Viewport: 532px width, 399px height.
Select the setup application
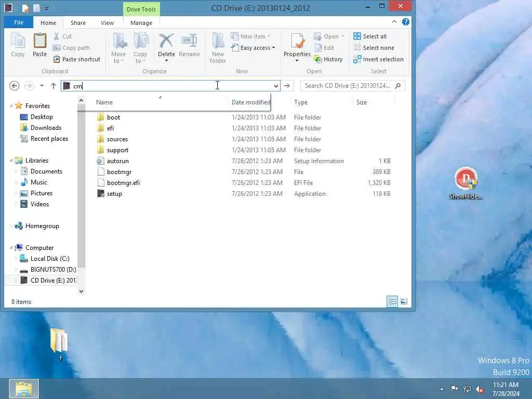pos(114,193)
